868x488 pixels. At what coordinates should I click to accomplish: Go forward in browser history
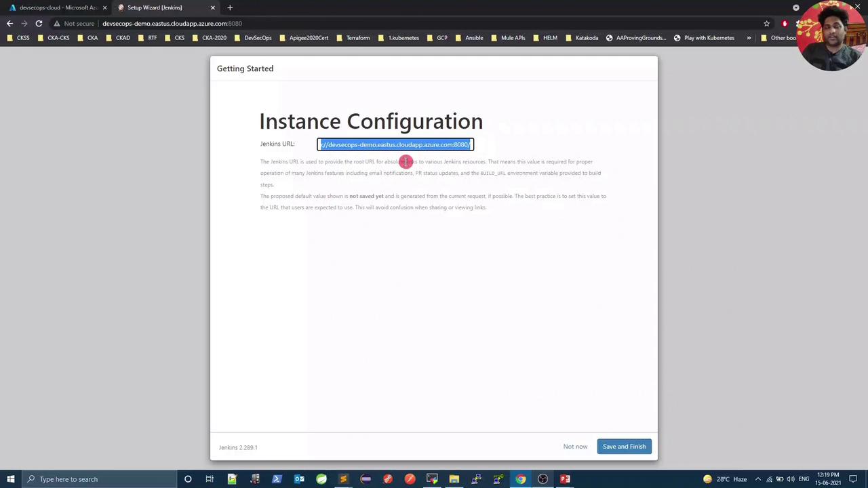(x=24, y=24)
